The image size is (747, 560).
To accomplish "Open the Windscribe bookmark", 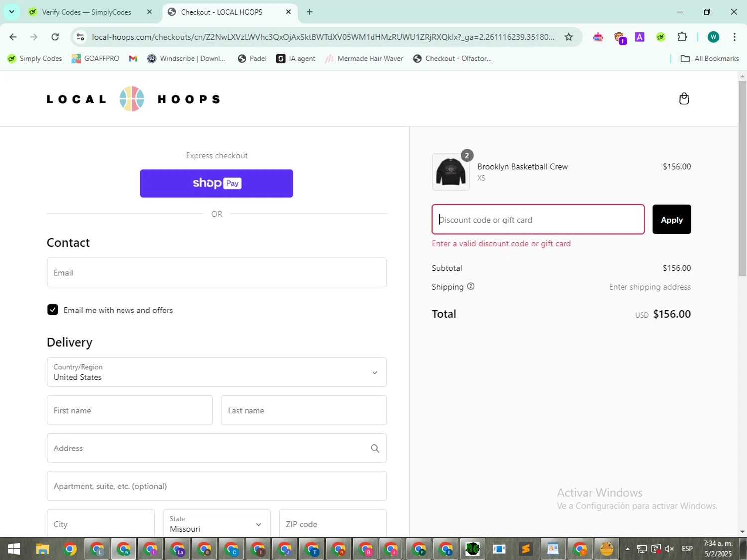I will click(x=186, y=58).
